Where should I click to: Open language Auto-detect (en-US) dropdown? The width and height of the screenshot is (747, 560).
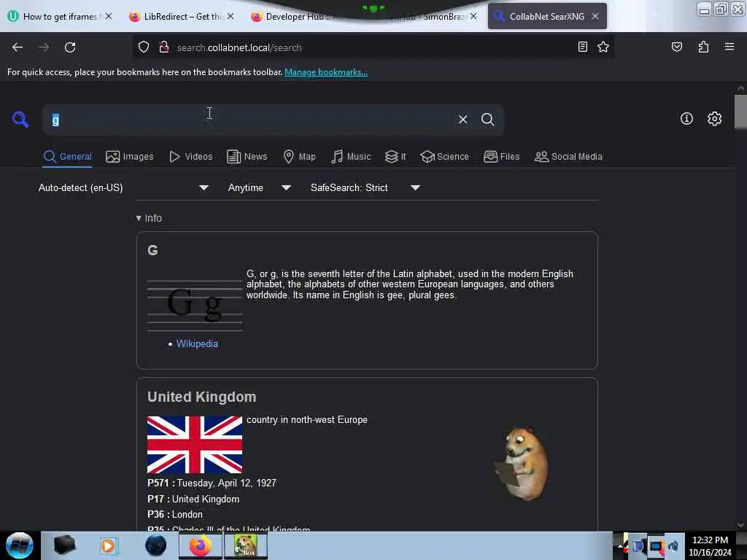tap(123, 187)
